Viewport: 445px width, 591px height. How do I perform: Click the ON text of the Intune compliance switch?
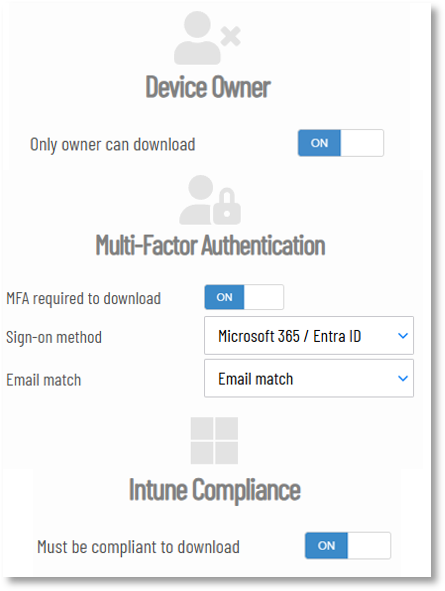coord(326,545)
